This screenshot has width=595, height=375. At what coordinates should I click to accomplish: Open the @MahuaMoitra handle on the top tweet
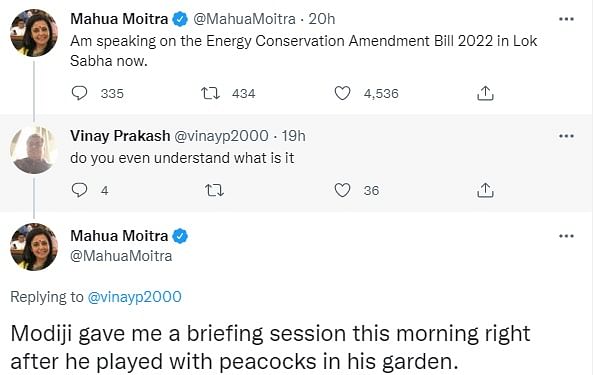244,19
